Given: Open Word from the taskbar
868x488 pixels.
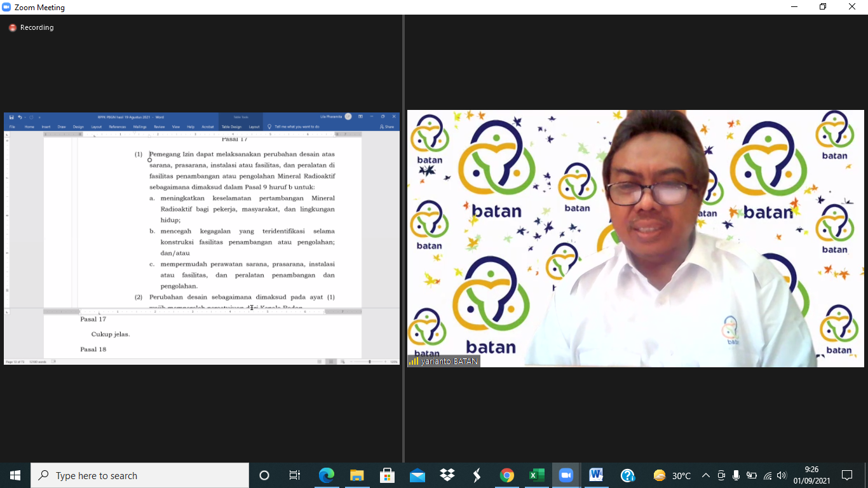Looking at the screenshot, I should pos(596,475).
